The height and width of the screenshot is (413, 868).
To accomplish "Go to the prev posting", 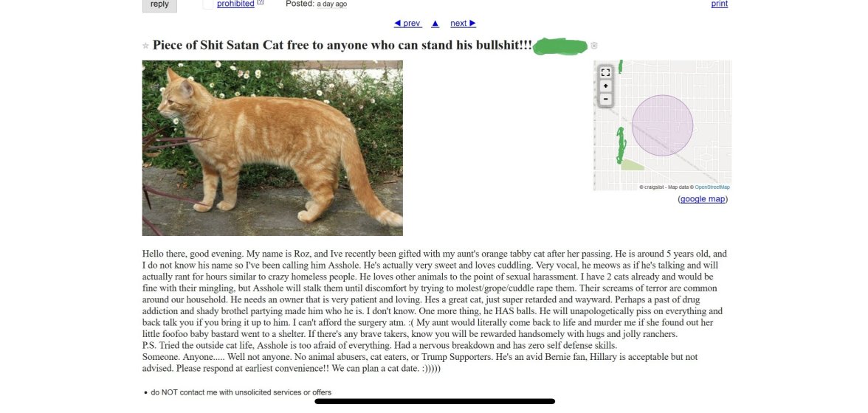I will (407, 24).
